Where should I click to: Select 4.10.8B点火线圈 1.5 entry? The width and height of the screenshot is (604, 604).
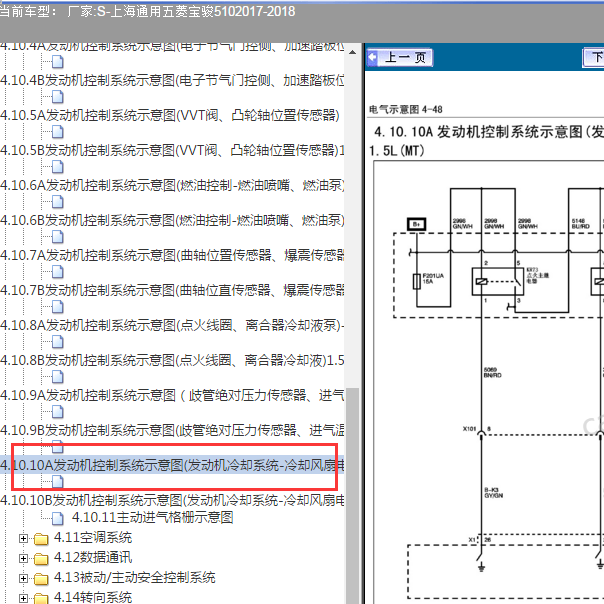172,361
